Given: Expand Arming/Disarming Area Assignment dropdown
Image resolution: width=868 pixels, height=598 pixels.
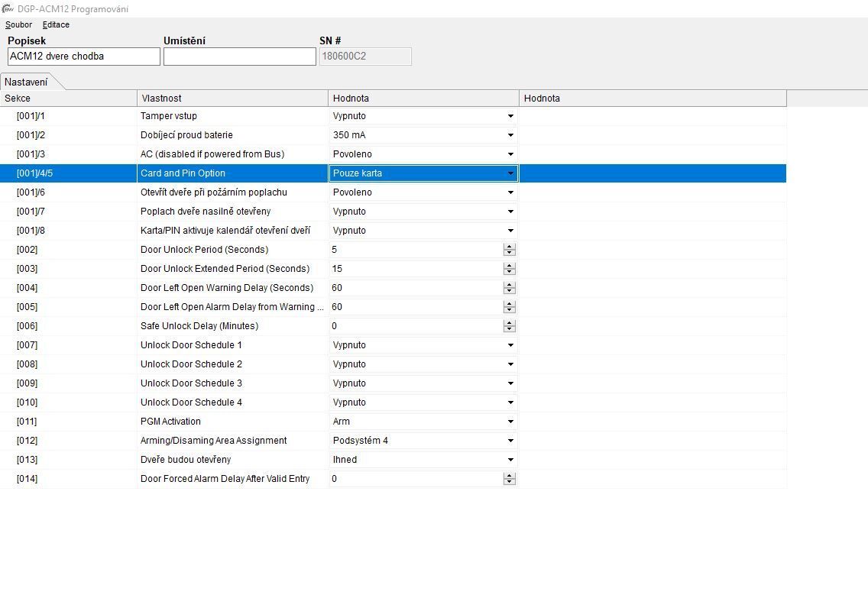Looking at the screenshot, I should (510, 441).
